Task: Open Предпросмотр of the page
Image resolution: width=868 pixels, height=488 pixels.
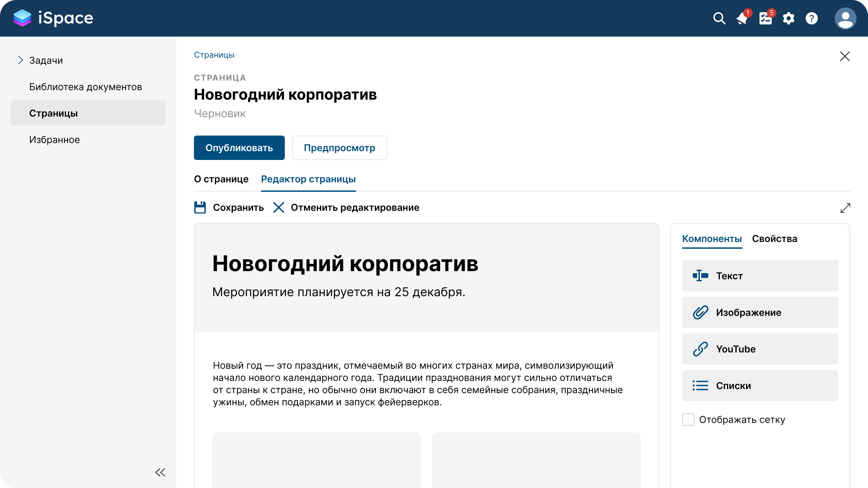Action: (x=339, y=147)
